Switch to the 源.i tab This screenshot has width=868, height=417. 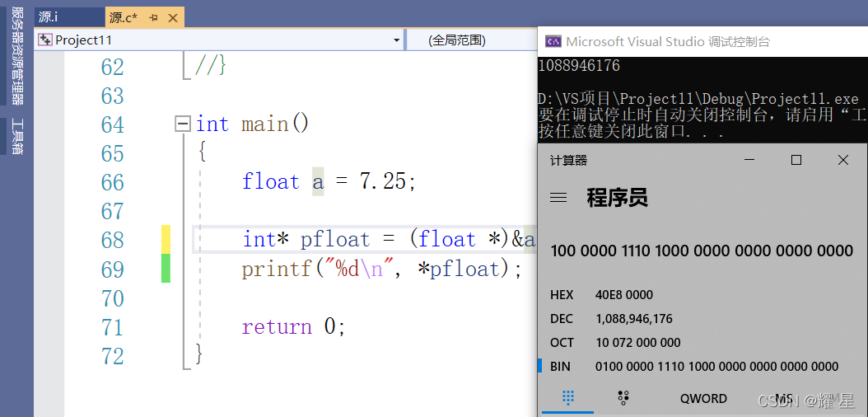tap(49, 17)
